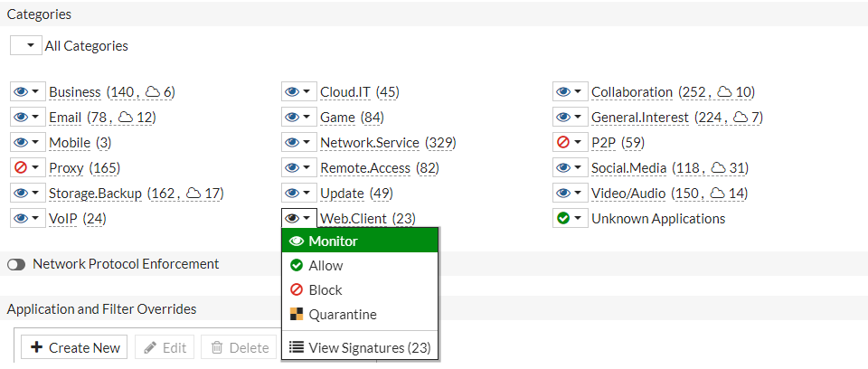868x369 pixels.
Task: Click the eye icon beside Game category
Action: coord(291,118)
